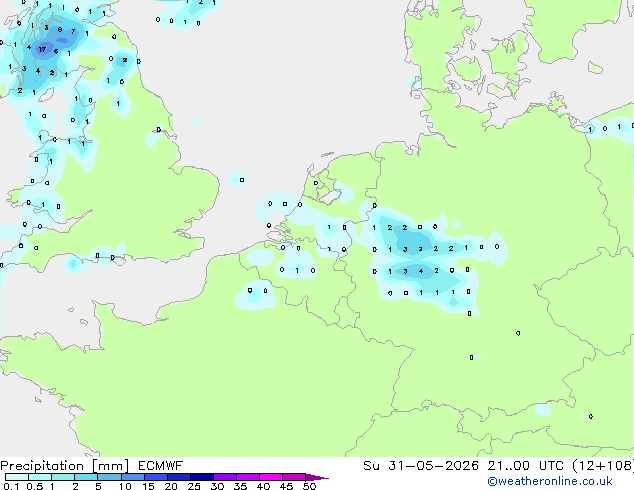Click the legend label "10"
The width and height of the screenshot is (634, 490).
tap(125, 486)
